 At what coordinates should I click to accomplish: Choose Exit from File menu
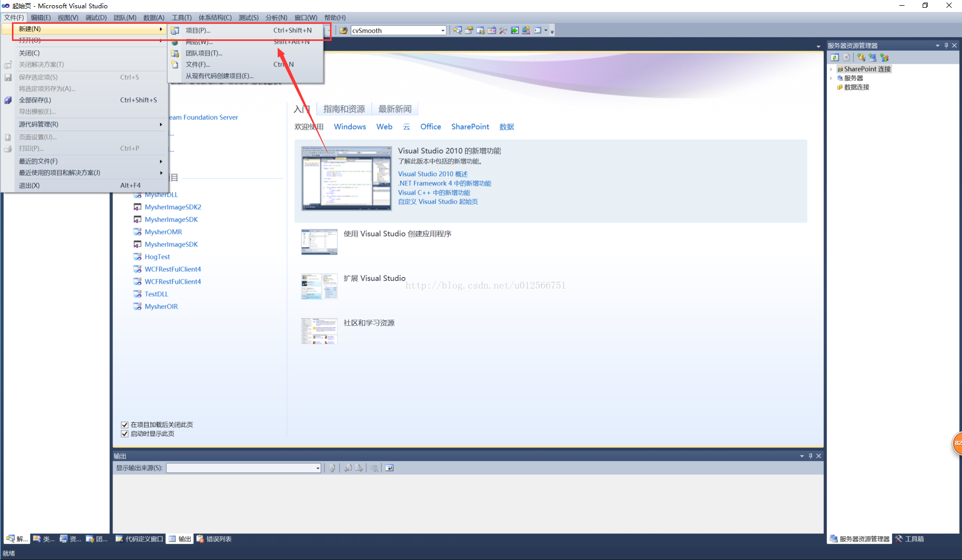(x=84, y=185)
